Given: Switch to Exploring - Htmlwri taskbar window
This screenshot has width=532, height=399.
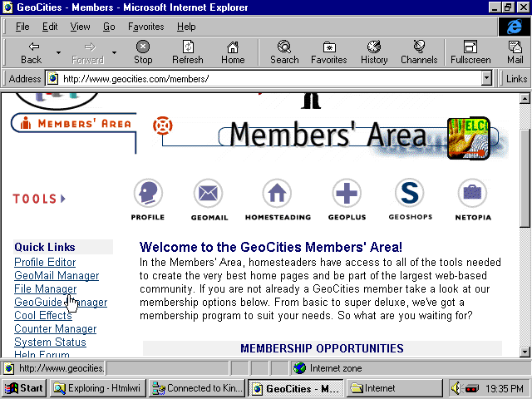Looking at the screenshot, I should (x=98, y=388).
